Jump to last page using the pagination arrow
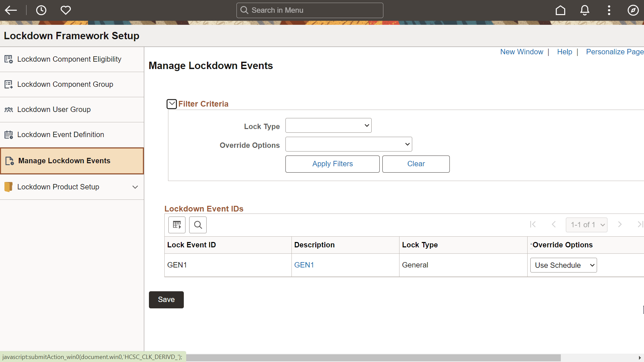The height and width of the screenshot is (362, 644). pos(641,224)
